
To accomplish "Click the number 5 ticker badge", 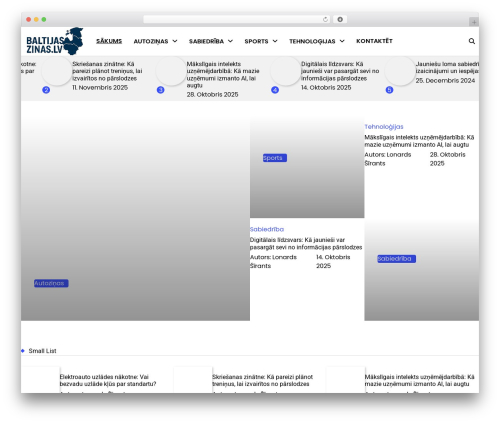I will 389,90.
